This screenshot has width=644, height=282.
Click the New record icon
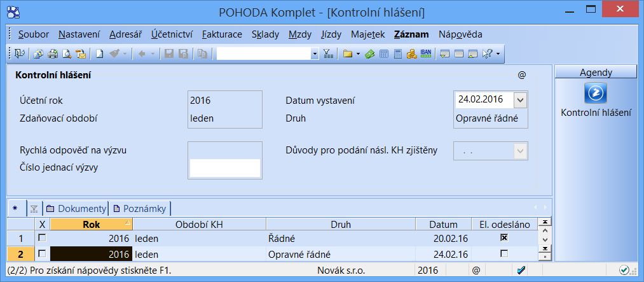click(100, 54)
